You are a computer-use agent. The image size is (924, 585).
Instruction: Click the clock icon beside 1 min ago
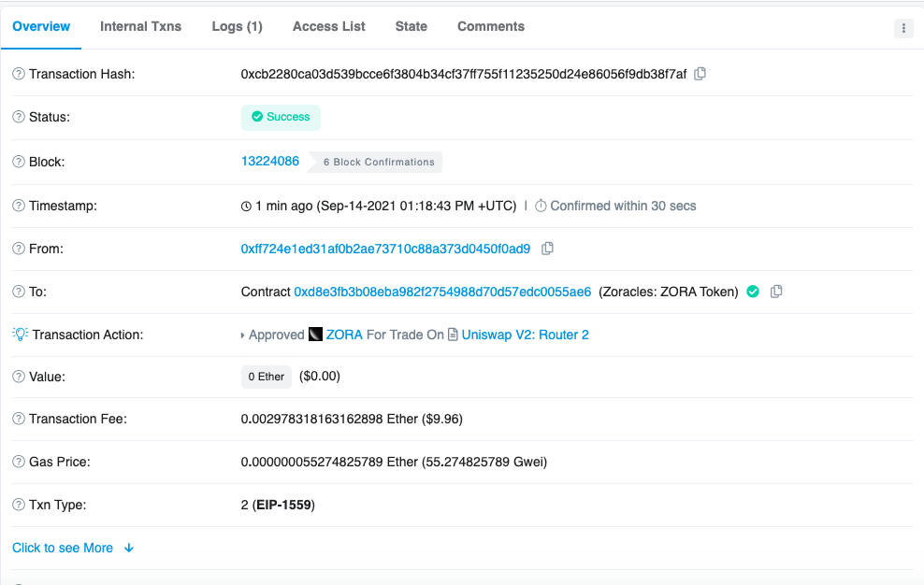246,207
